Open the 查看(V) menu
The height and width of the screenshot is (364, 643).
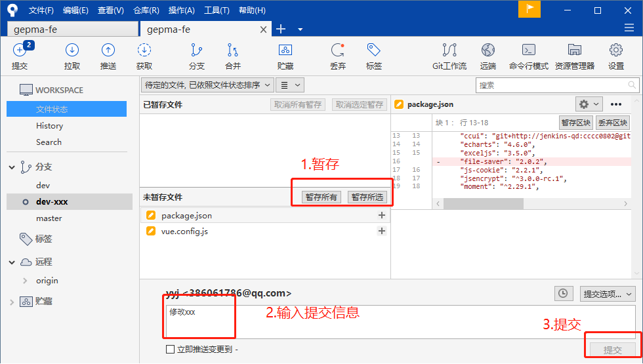(x=111, y=10)
